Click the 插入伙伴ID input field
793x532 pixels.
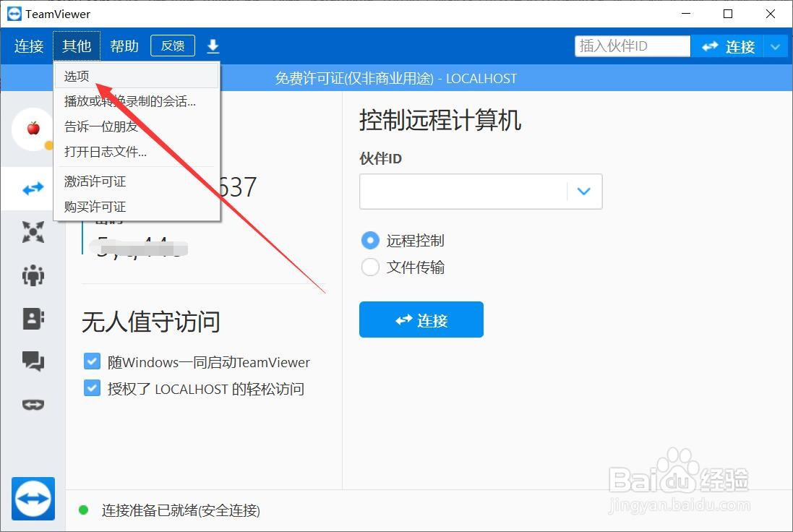click(x=633, y=46)
